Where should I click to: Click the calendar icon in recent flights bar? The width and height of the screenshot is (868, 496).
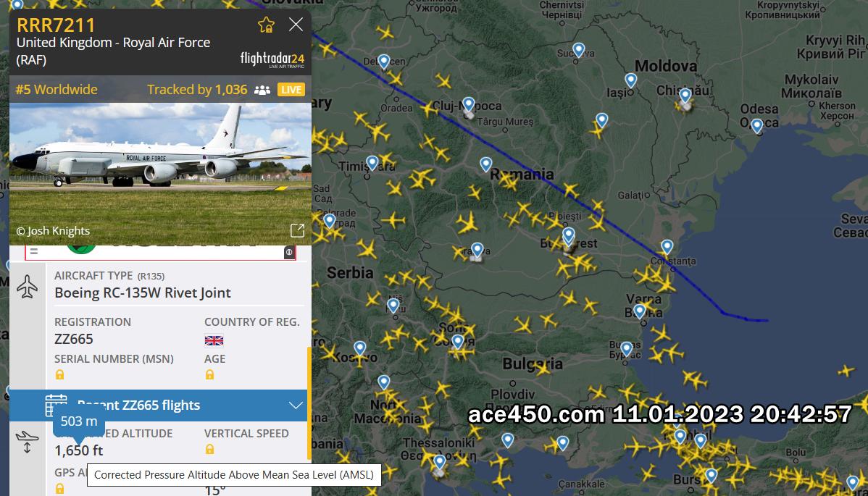tap(56, 405)
